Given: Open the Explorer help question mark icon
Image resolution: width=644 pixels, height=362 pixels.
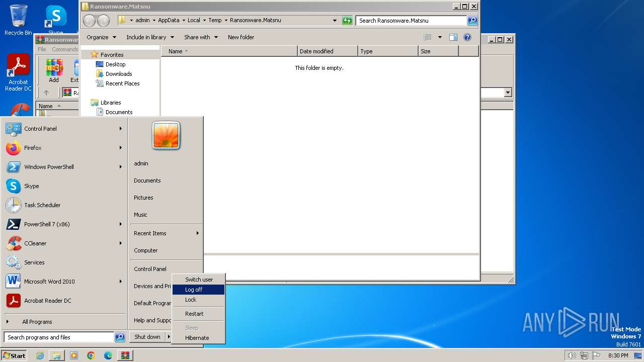Looking at the screenshot, I should tap(467, 37).
